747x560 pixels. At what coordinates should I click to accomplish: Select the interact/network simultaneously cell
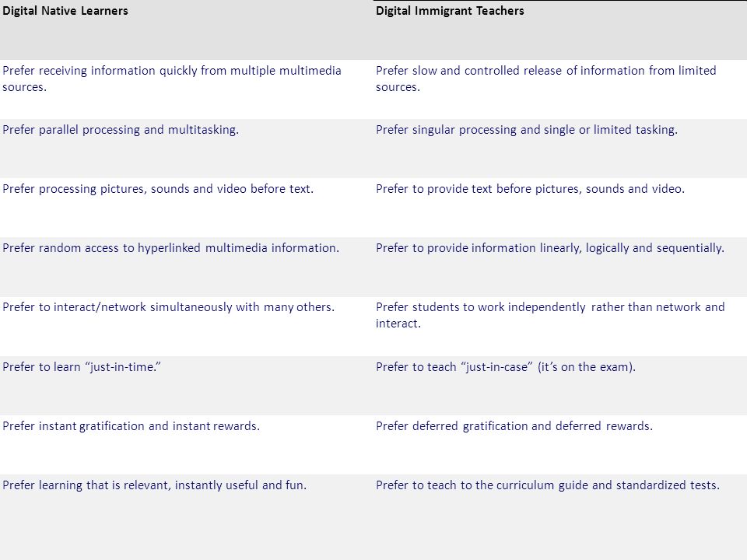pos(186,327)
